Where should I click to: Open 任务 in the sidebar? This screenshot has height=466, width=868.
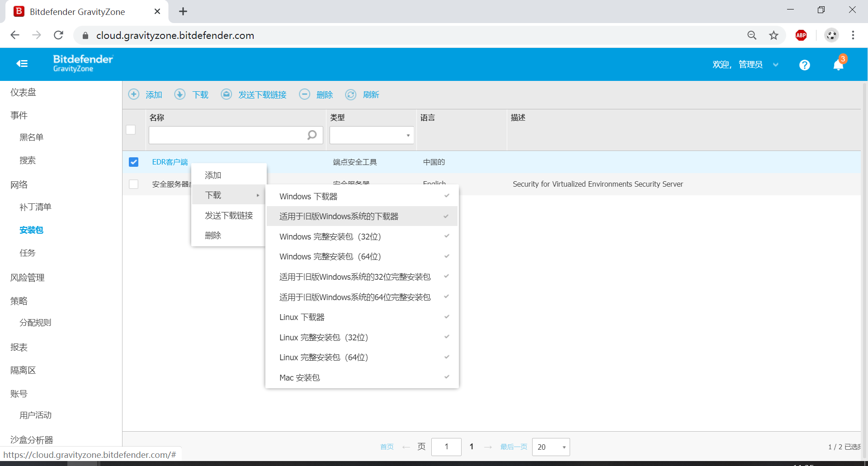click(x=27, y=253)
